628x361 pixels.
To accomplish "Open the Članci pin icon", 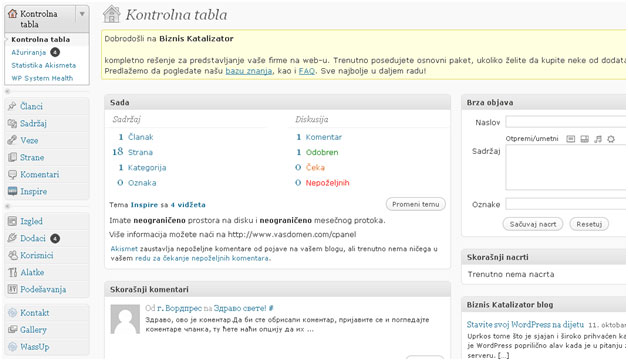I will (12, 106).
